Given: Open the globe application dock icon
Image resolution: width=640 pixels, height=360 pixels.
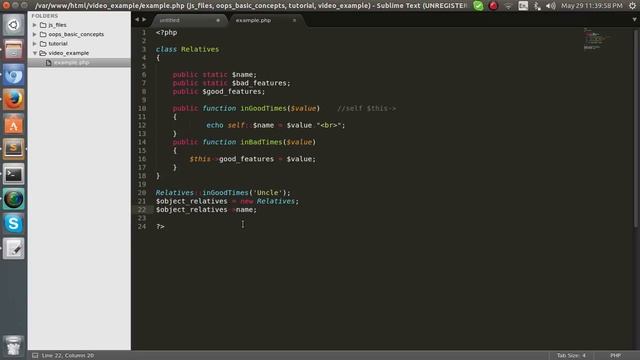Looking at the screenshot, I should pyautogui.click(x=13, y=199).
